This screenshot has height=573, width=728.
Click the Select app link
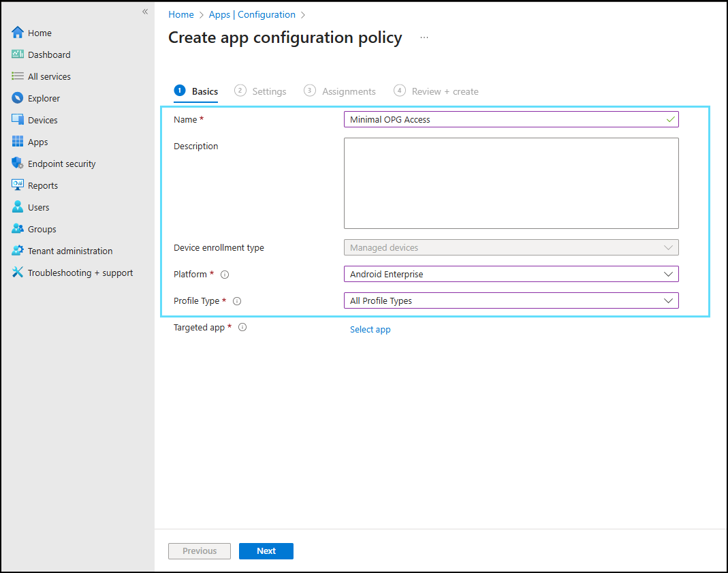[370, 329]
